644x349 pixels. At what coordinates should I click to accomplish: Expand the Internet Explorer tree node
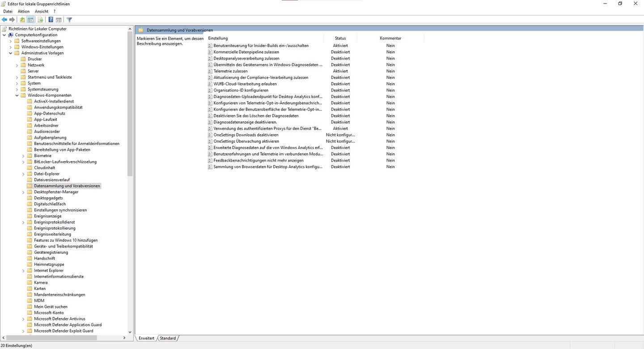pos(23,271)
